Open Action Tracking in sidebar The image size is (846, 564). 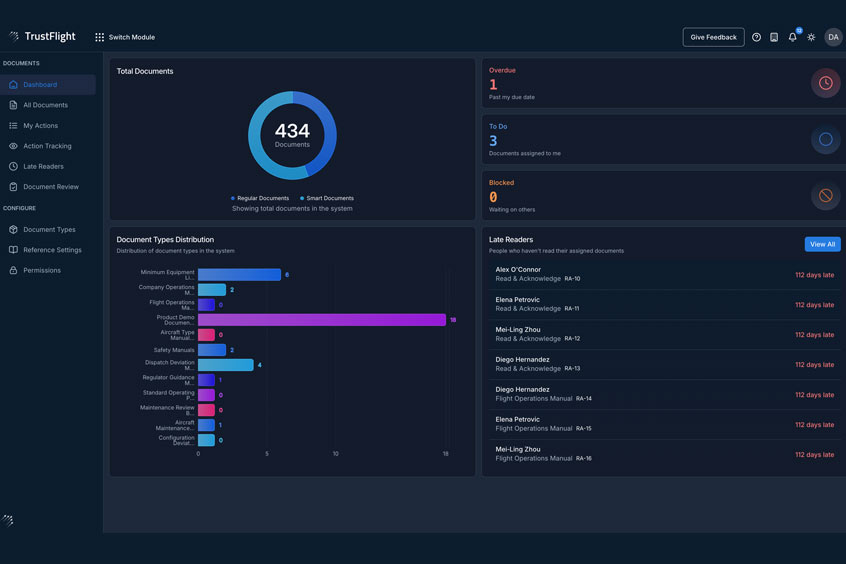tap(47, 146)
